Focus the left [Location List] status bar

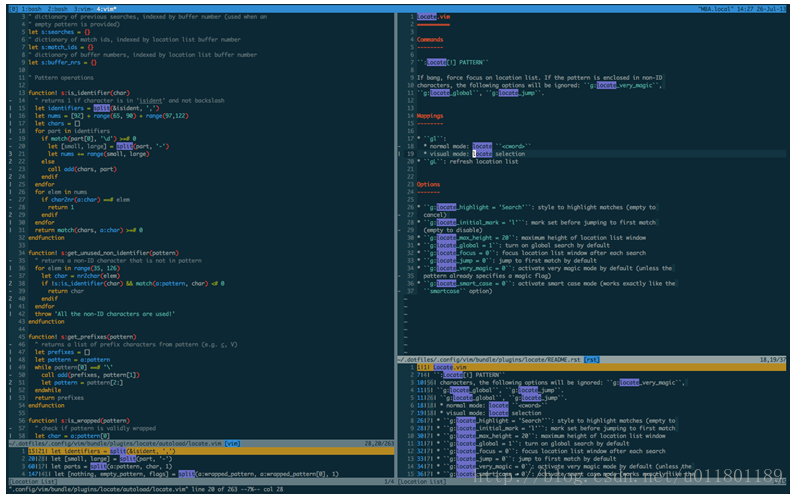(201, 482)
